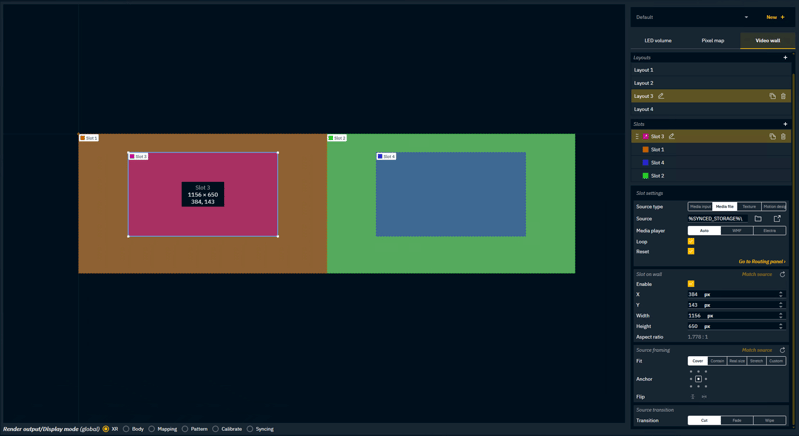Set source type to Texture

pyautogui.click(x=749, y=206)
